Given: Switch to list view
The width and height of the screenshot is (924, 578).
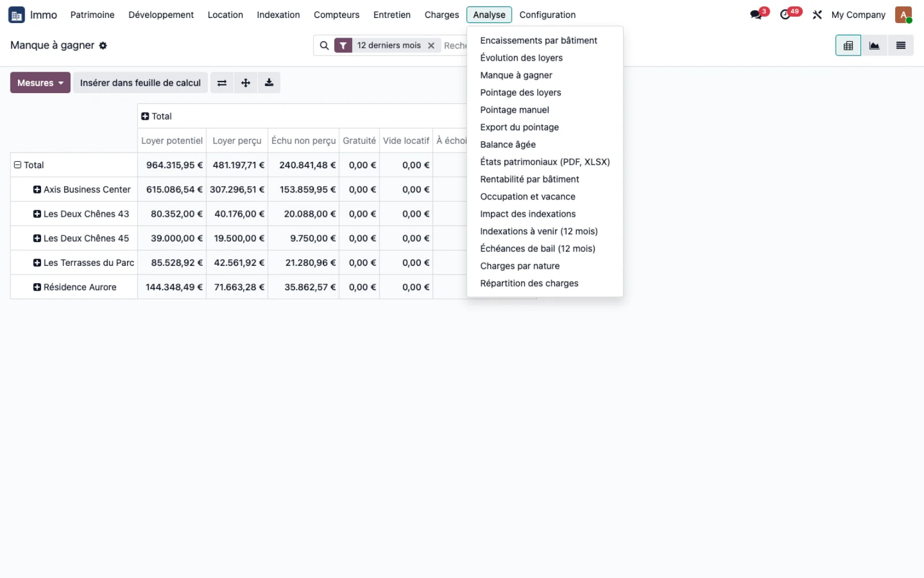Looking at the screenshot, I should [x=901, y=46].
